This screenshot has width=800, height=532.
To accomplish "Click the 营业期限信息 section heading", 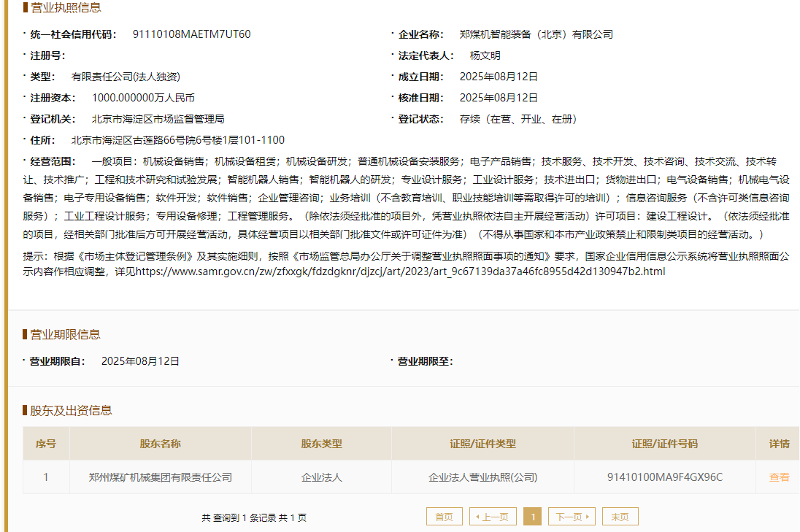I will click(65, 334).
